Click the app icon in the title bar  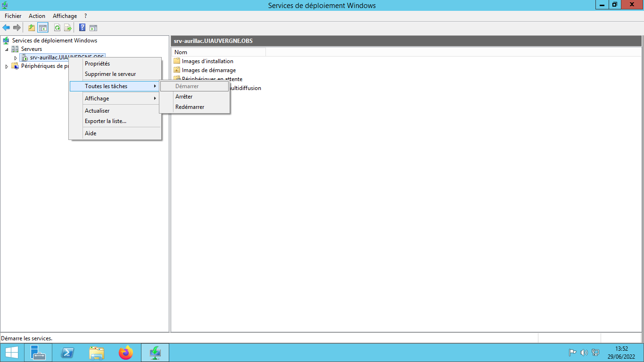click(5, 5)
